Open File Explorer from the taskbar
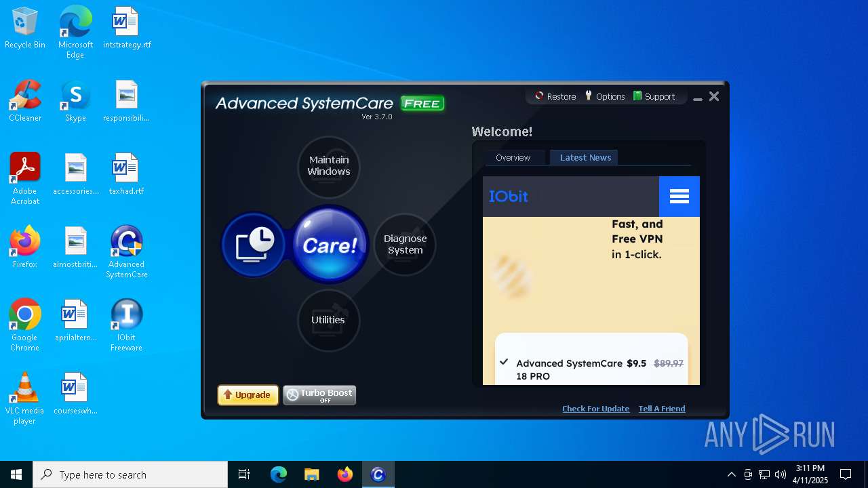Viewport: 868px width, 488px height. point(312,474)
